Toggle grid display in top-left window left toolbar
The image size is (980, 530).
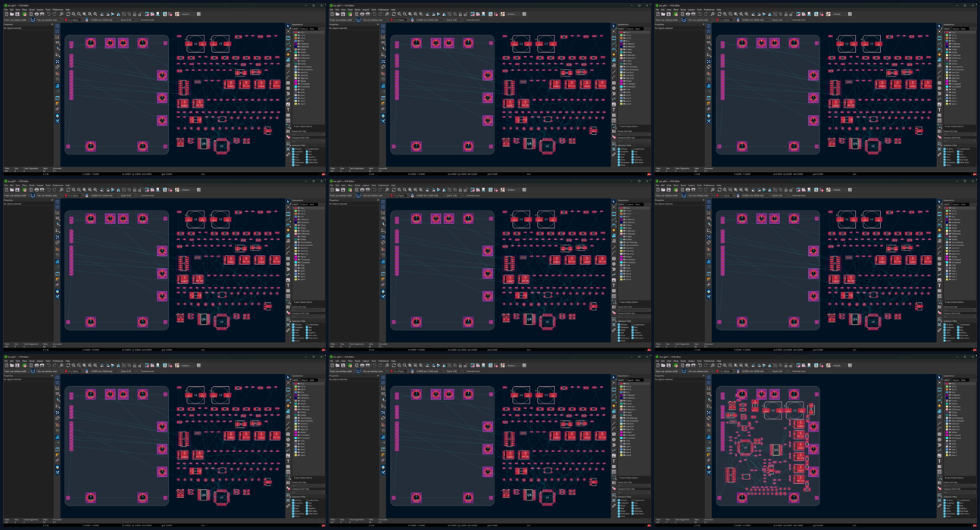pyautogui.click(x=58, y=26)
